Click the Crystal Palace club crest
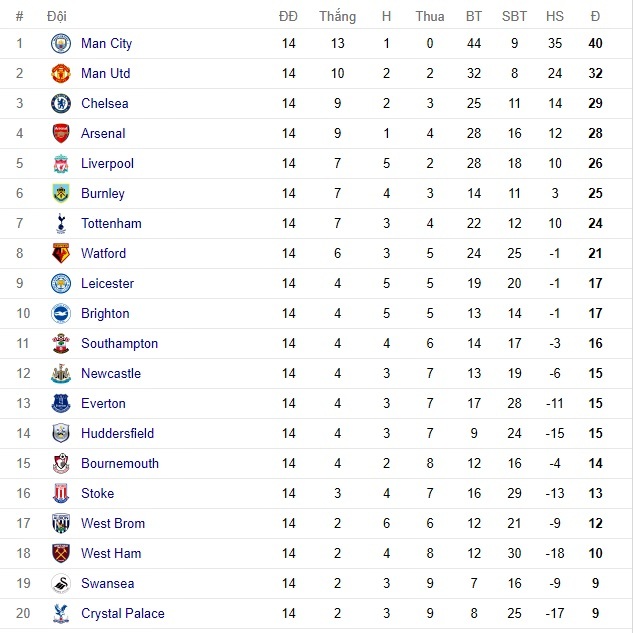Image resolution: width=634 pixels, height=633 pixels. [x=62, y=614]
